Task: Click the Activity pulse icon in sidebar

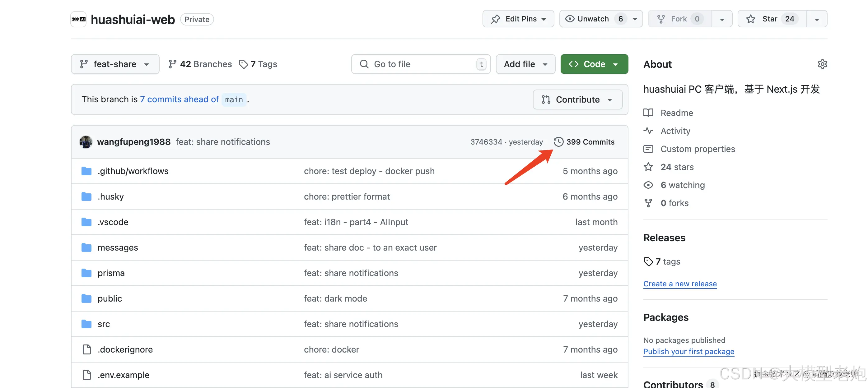Action: [x=648, y=131]
